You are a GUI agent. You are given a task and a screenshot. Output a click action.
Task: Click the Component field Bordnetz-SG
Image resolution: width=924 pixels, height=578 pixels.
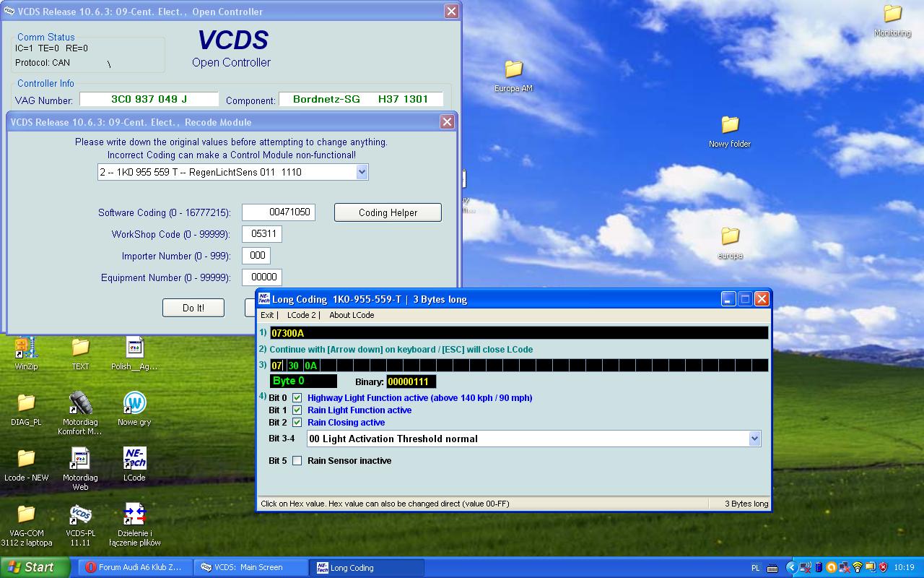(361, 99)
